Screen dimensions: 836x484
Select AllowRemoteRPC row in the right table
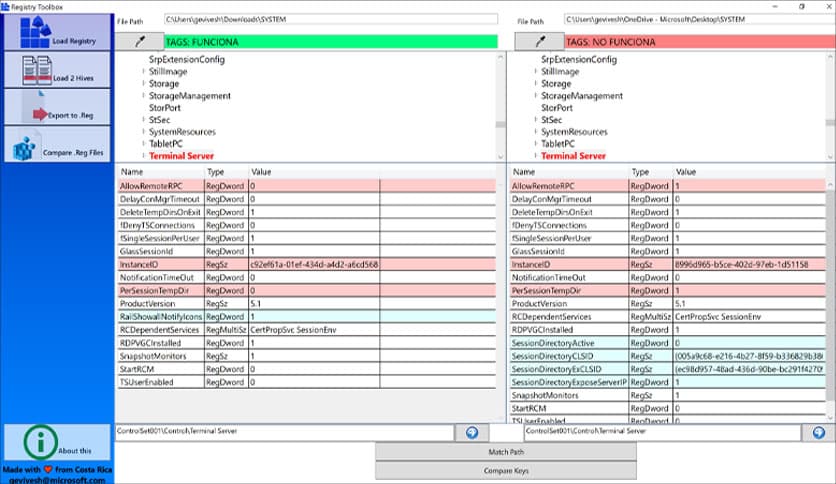pos(668,186)
